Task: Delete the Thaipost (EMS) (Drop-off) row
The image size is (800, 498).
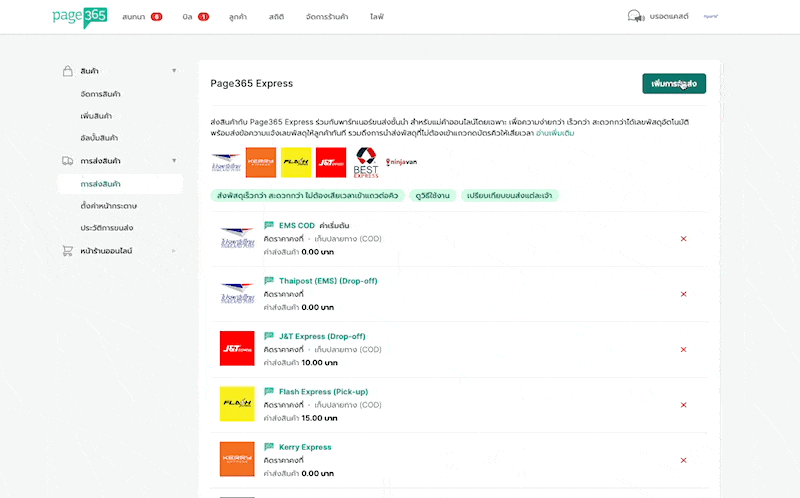Action: [684, 294]
